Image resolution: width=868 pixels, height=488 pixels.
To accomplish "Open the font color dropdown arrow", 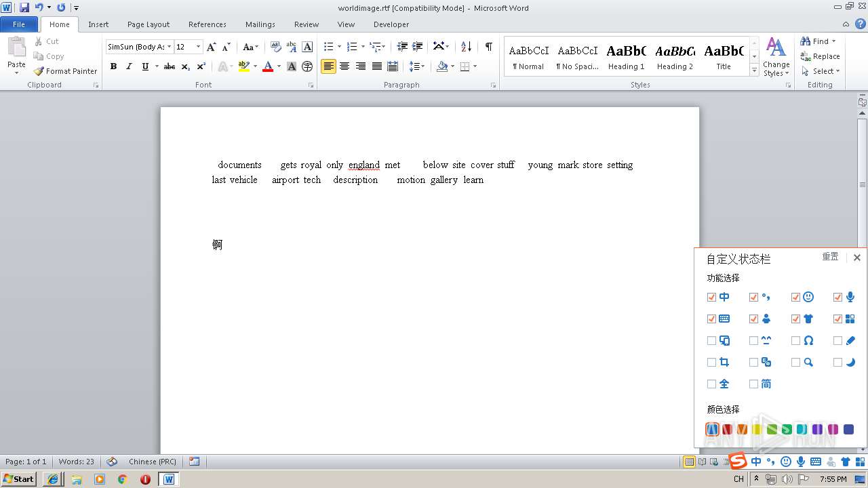I will tap(279, 66).
